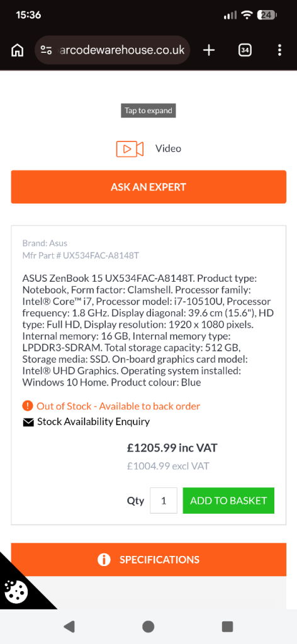Click the orange video camera icon
This screenshot has height=644, width=297.
130,148
